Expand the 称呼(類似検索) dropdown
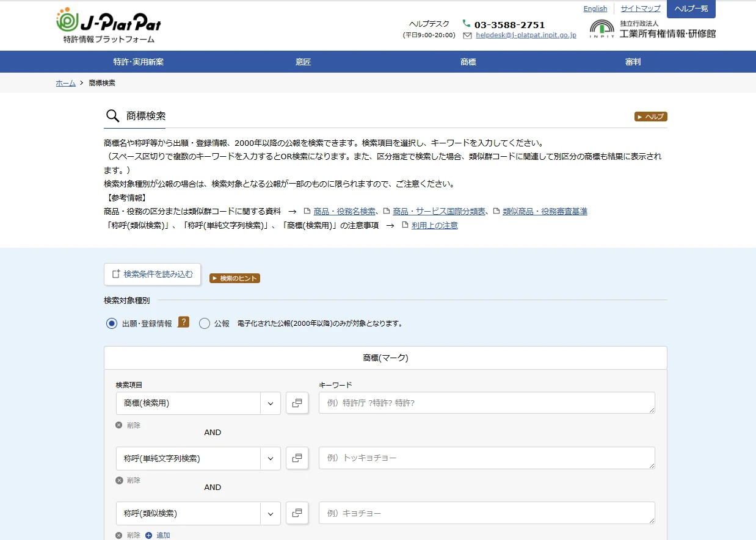Viewport: 756px width, 540px height. [271, 513]
